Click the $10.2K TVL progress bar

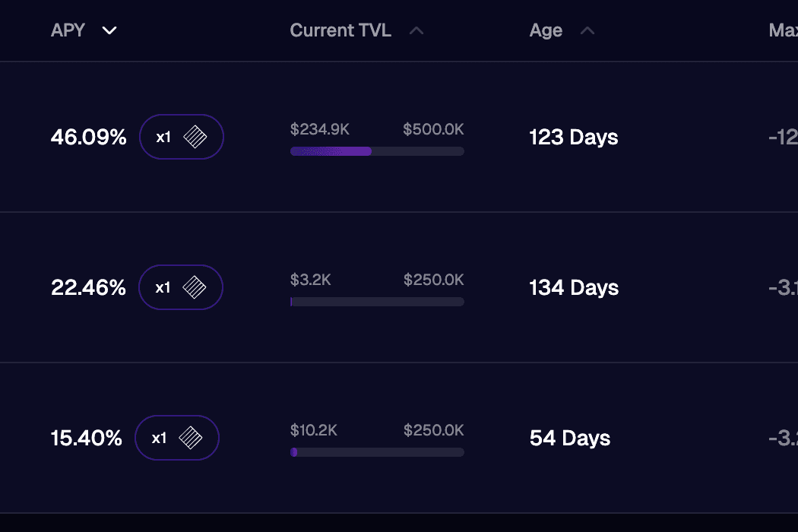[377, 452]
